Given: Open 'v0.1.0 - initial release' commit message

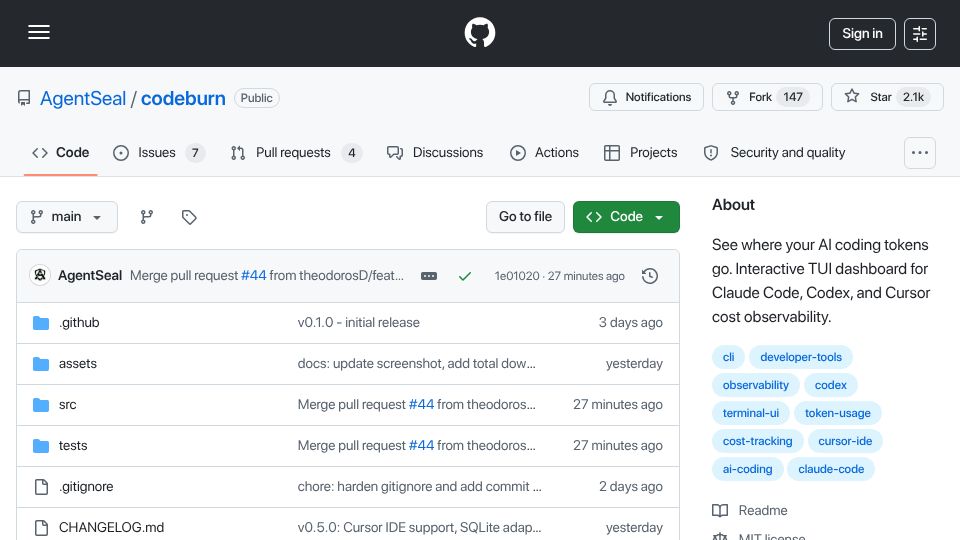Looking at the screenshot, I should point(359,323).
